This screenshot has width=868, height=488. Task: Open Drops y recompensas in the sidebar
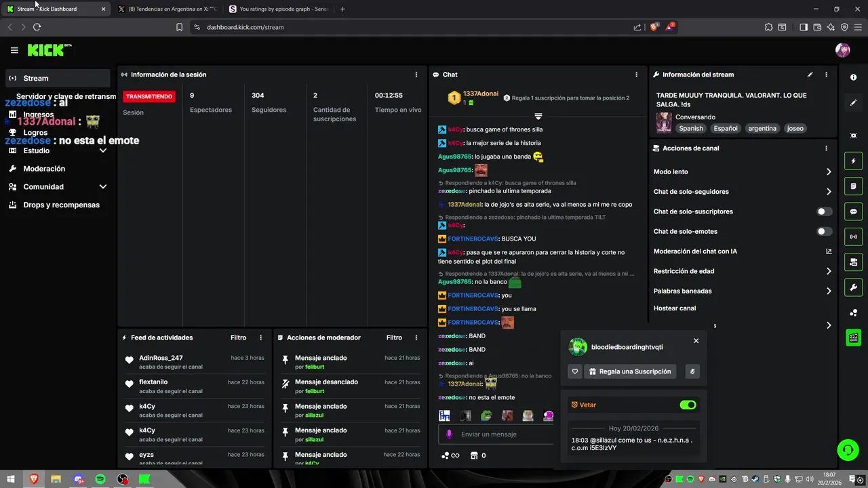point(58,205)
